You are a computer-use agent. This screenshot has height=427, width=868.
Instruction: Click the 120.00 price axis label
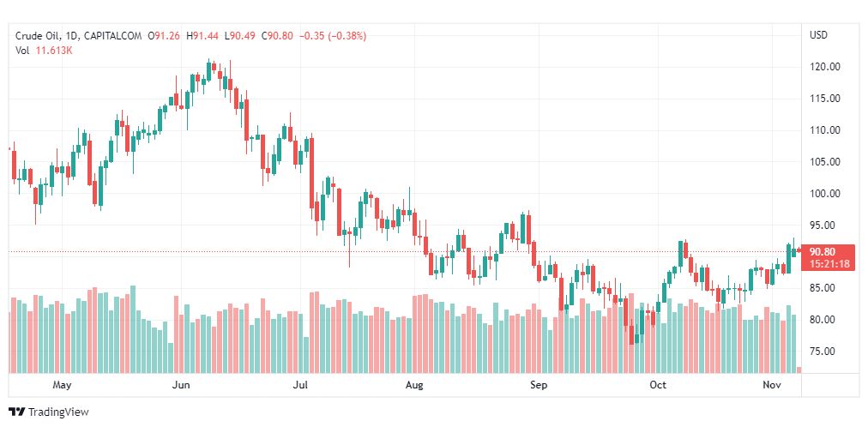824,67
